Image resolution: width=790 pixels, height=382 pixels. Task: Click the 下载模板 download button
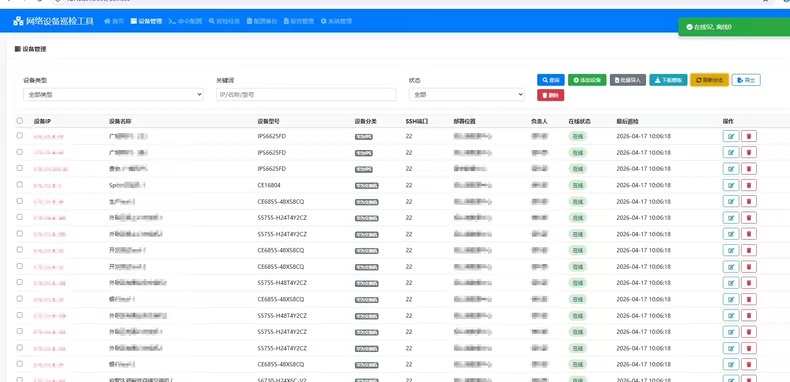(x=668, y=80)
